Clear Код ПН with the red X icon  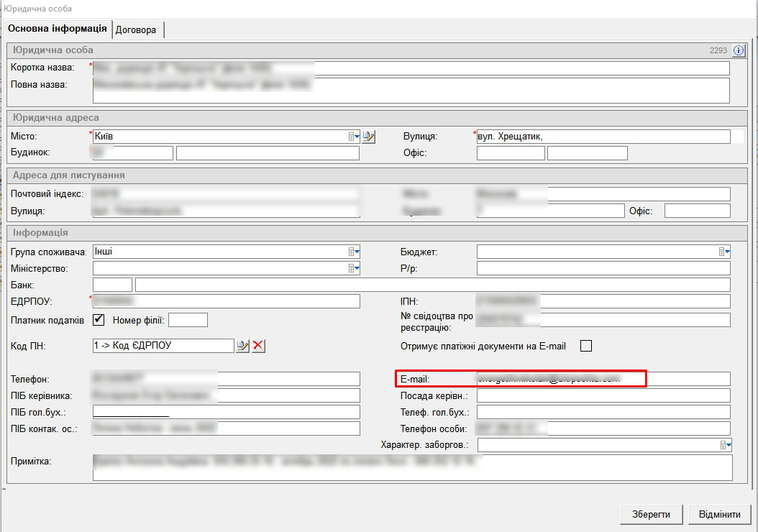pos(258,346)
